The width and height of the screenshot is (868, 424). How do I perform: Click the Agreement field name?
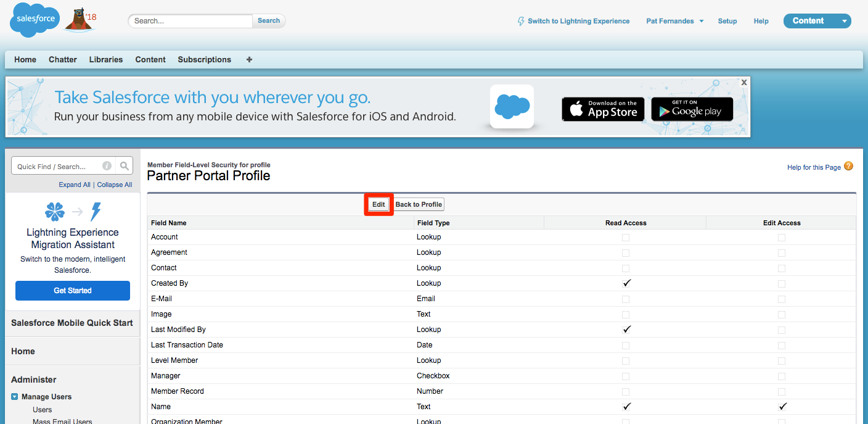tap(169, 252)
